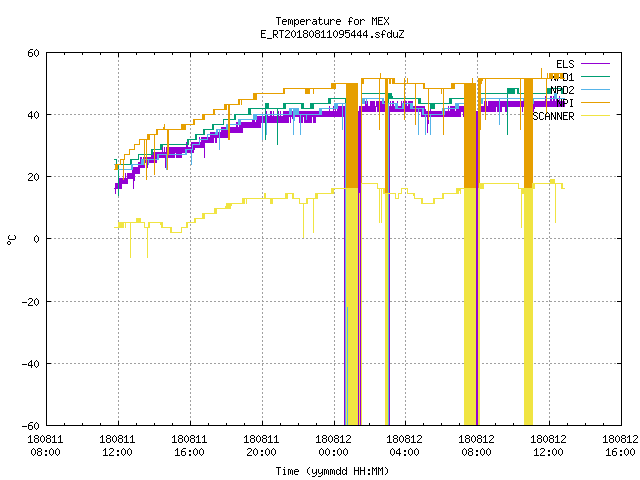Click the y-axis label -60
Screen dimensions: 640x480
coord(31,426)
